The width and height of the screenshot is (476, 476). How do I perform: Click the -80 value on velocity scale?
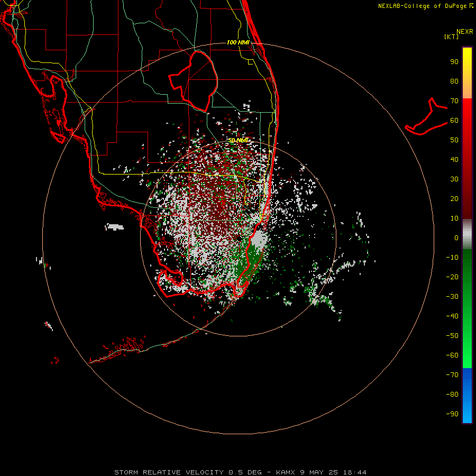pos(452,395)
